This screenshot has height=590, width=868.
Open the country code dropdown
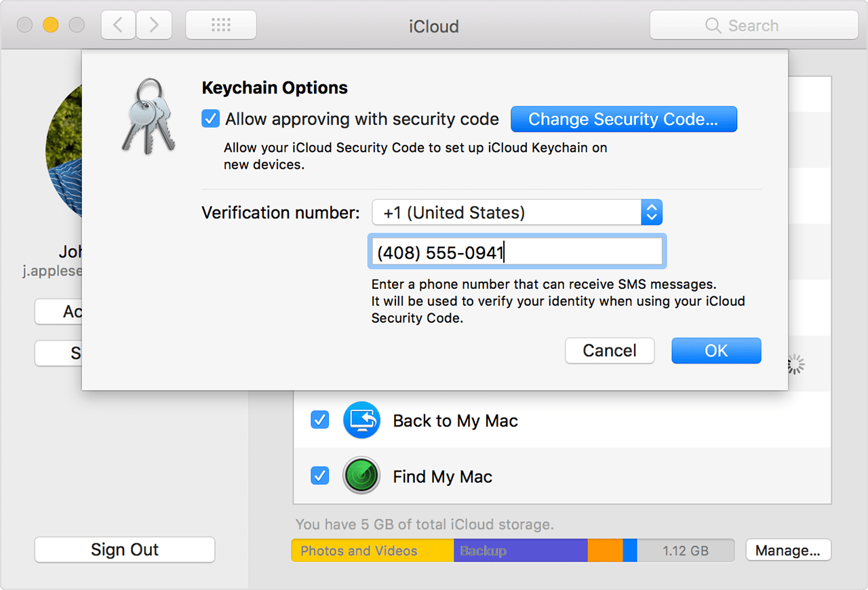point(517,213)
